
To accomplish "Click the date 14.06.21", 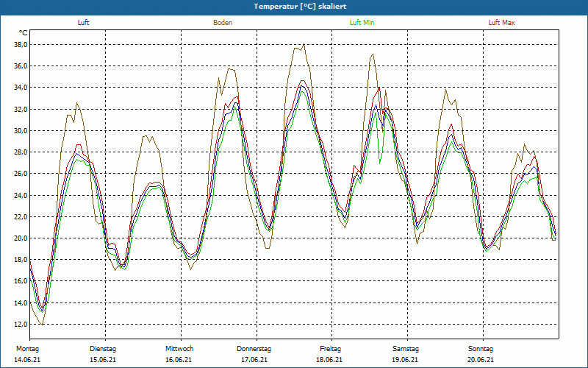I will [27, 360].
